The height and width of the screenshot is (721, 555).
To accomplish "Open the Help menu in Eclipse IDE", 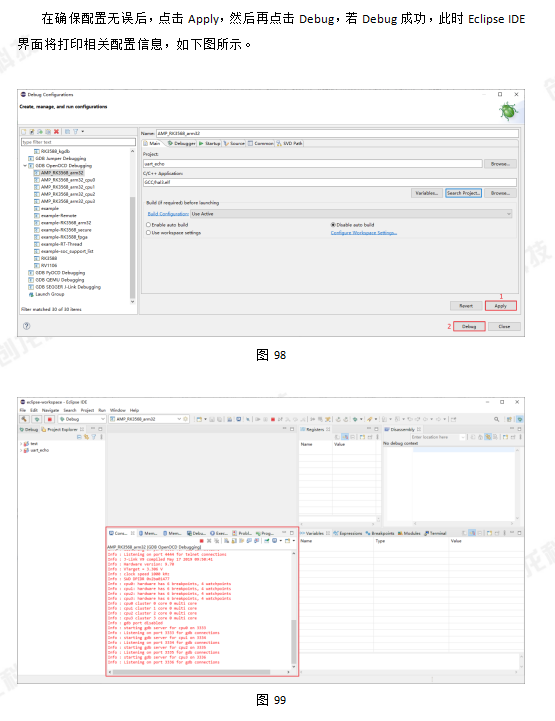I will [x=134, y=410].
